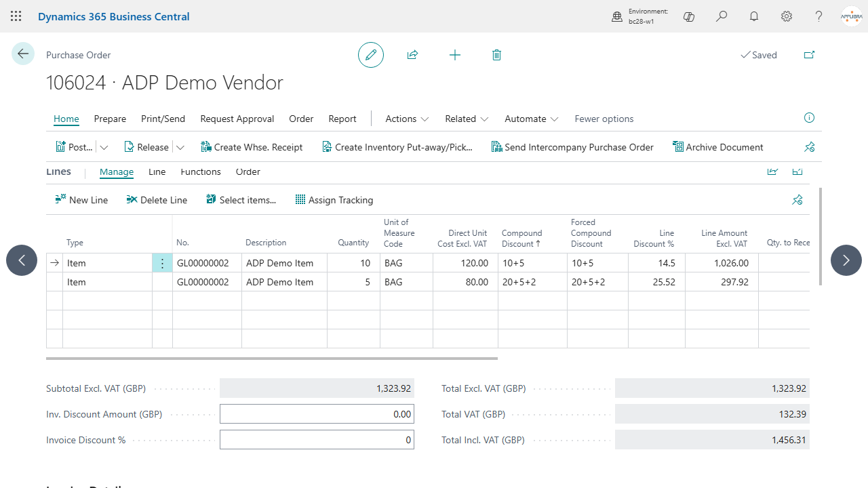868x488 pixels.
Task: Click Select items...
Action: (241, 200)
